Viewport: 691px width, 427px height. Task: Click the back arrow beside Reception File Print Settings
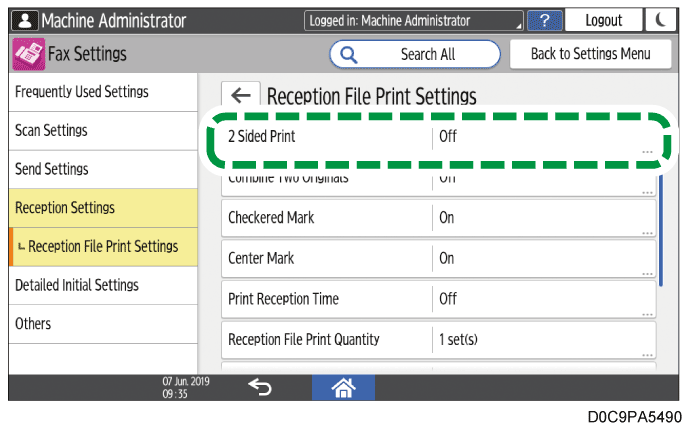[x=240, y=96]
